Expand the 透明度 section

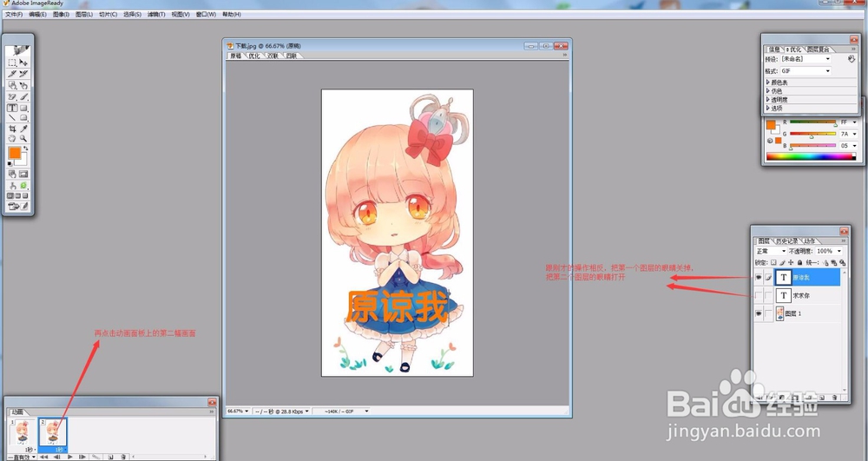[x=767, y=99]
